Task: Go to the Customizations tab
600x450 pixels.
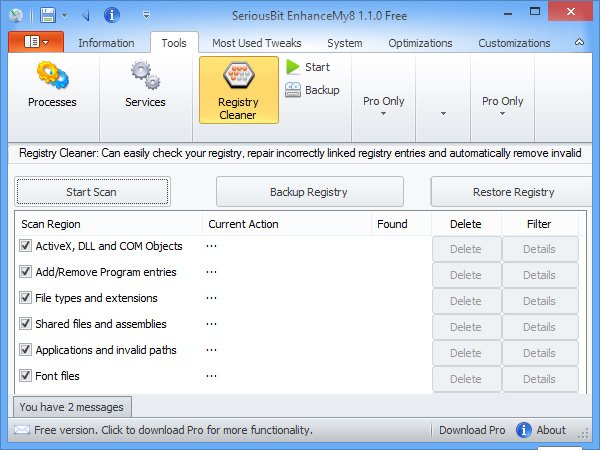Action: (x=514, y=43)
